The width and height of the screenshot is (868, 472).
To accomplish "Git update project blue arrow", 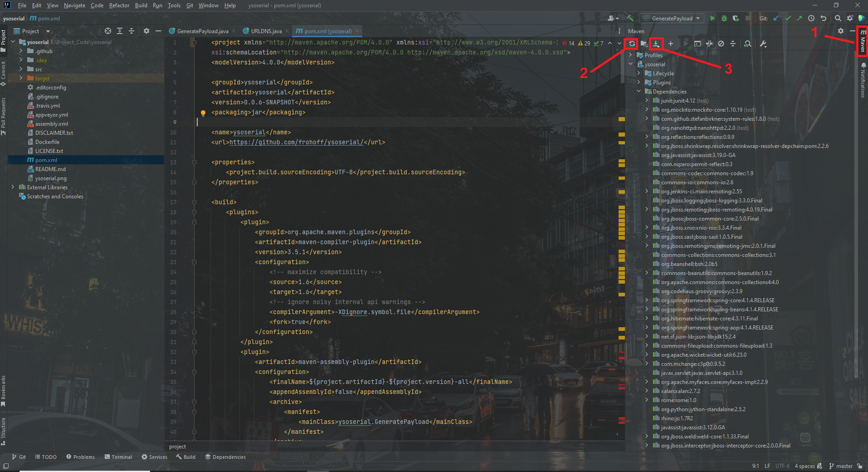I will 776,18.
